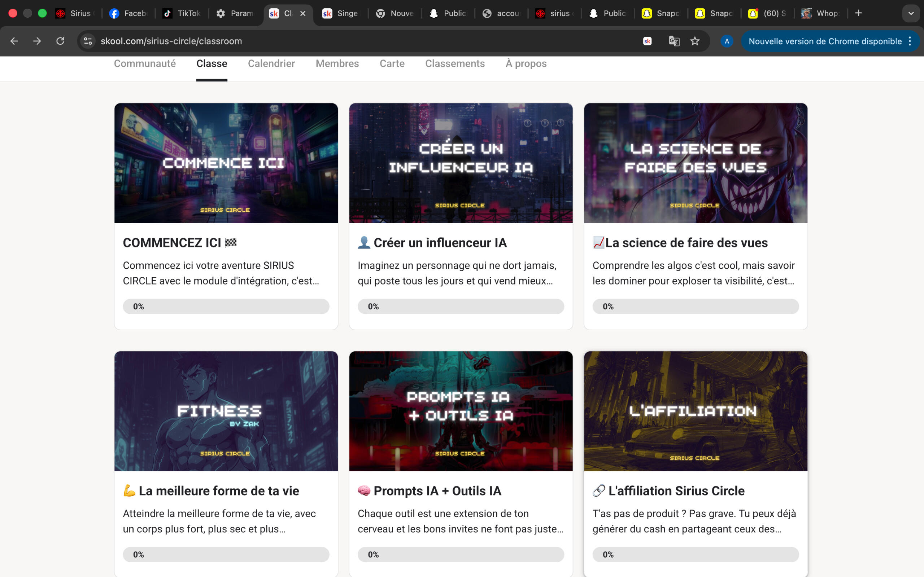Viewport: 924px width, 577px height.
Task: Open a new tab with plus icon
Action: [x=858, y=13]
